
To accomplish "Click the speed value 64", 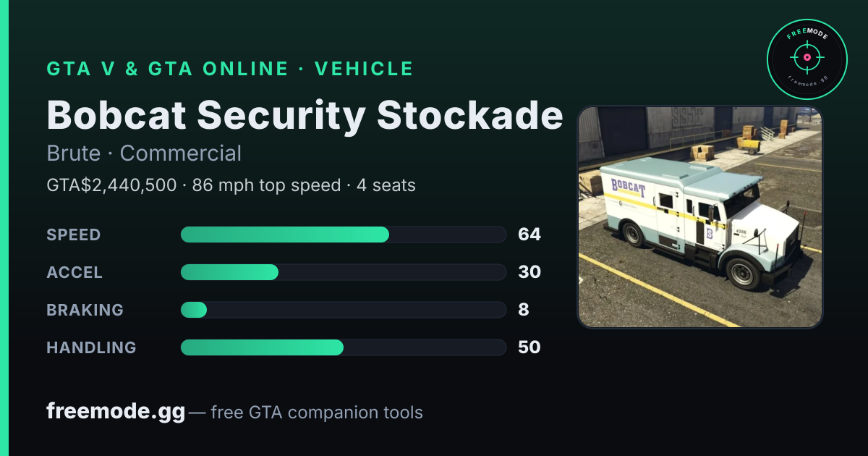I will 529,235.
